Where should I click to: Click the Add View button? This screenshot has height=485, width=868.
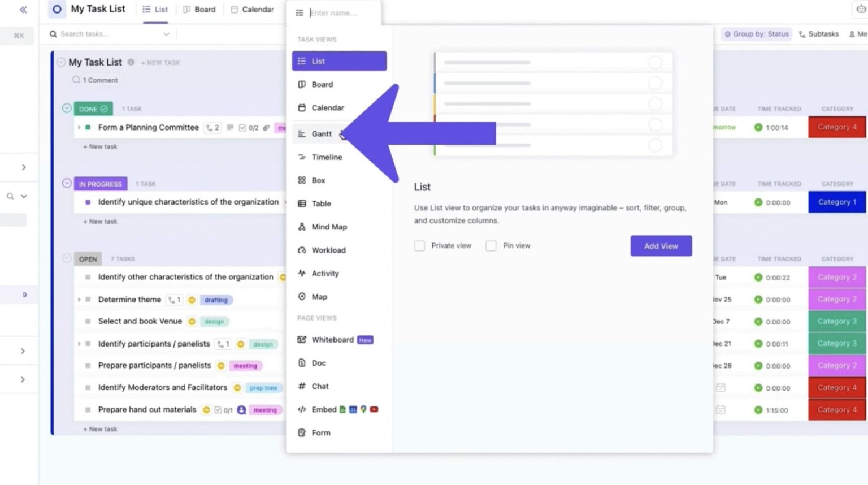pyautogui.click(x=660, y=245)
